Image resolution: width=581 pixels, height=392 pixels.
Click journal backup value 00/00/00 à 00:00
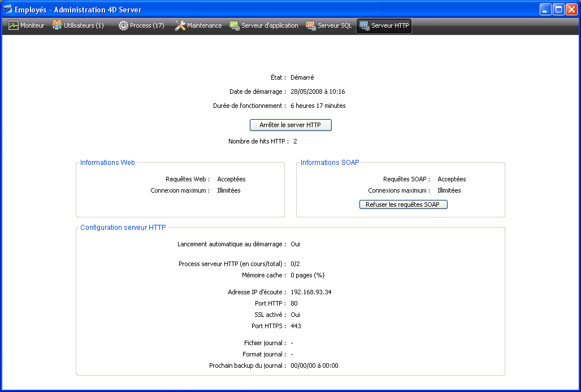314,365
